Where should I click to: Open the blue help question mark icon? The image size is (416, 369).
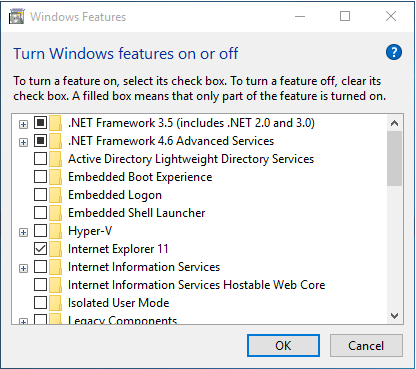(x=394, y=52)
